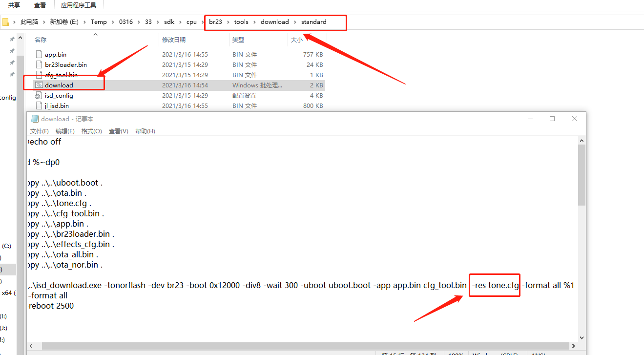Sort by 修改日期 column header
Image resolution: width=644 pixels, height=355 pixels.
(x=174, y=40)
